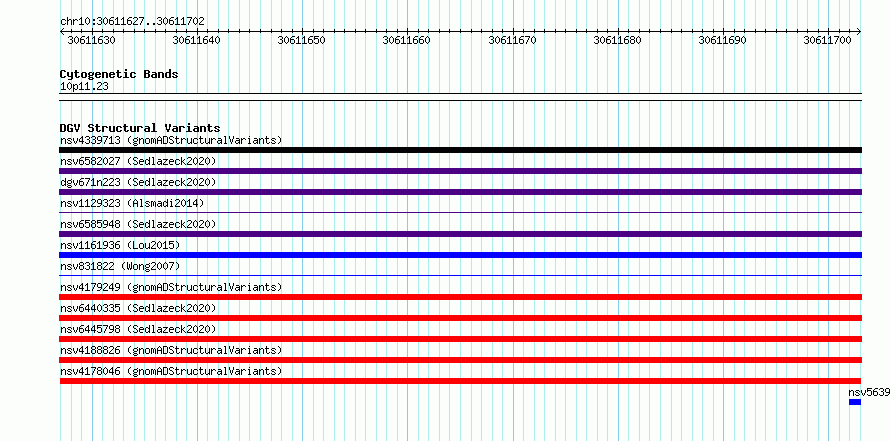
Task: Click the small blue nsv5639 variant block
Action: pos(855,402)
